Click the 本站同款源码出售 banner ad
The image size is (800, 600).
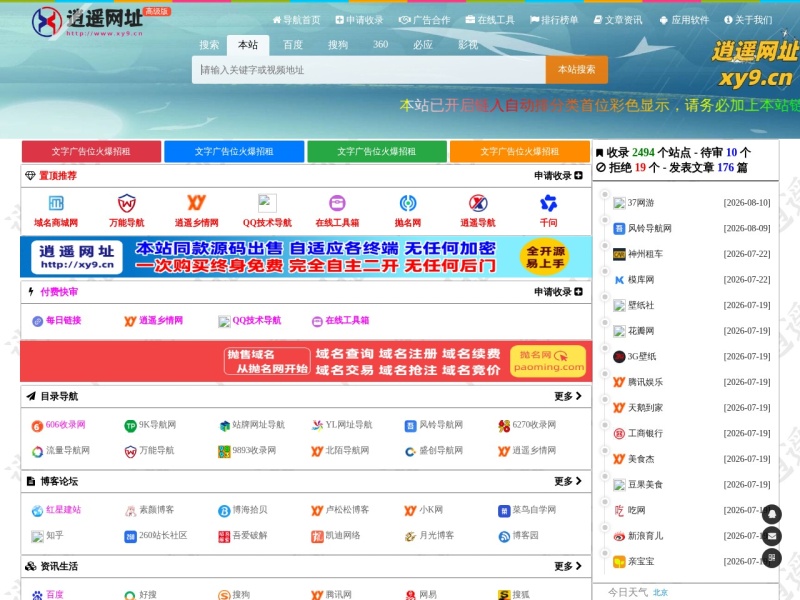click(306, 257)
